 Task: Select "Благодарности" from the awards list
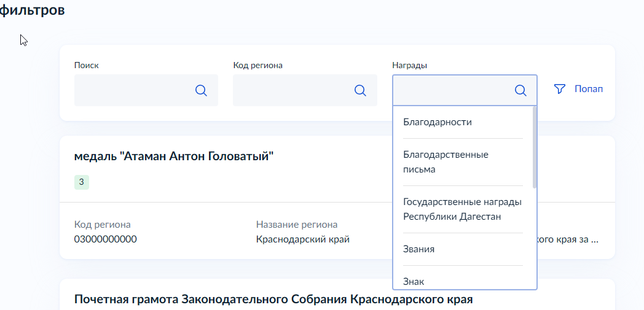pos(438,122)
